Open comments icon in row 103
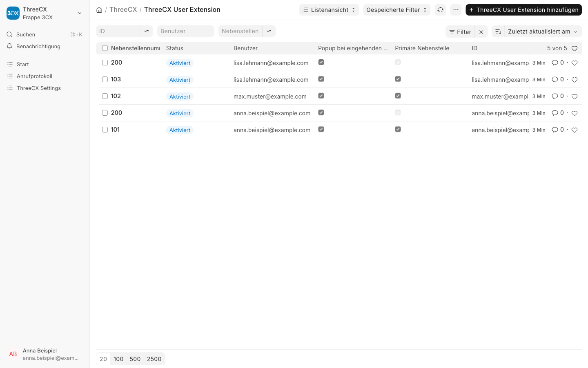588x368 pixels. click(555, 79)
